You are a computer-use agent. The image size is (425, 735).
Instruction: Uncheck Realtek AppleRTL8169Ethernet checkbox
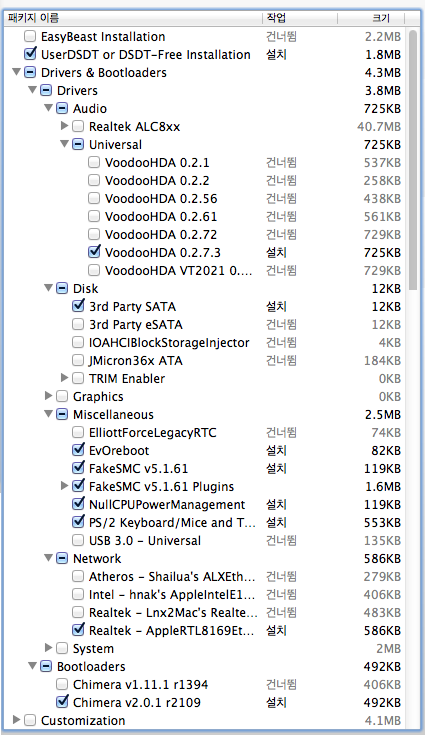click(78, 630)
